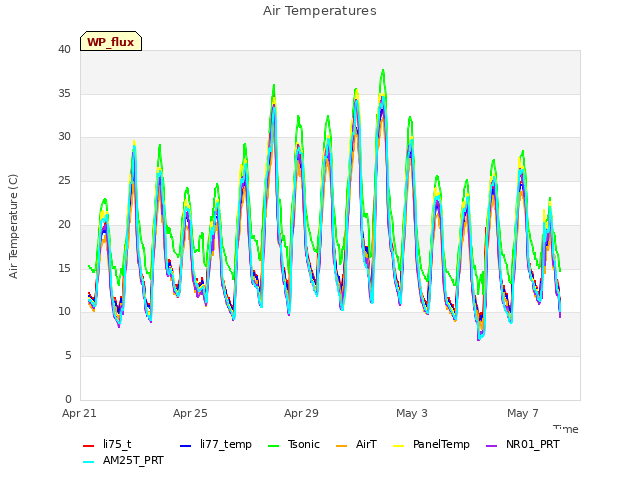
Task: Click the 0 y-axis tick label
Action: coord(68,399)
